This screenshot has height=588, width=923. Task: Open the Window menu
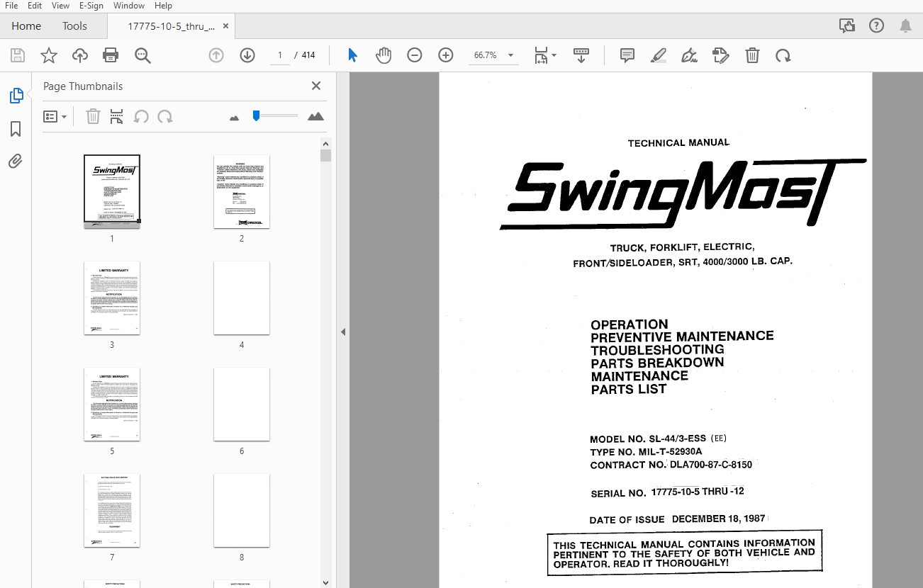click(x=129, y=6)
